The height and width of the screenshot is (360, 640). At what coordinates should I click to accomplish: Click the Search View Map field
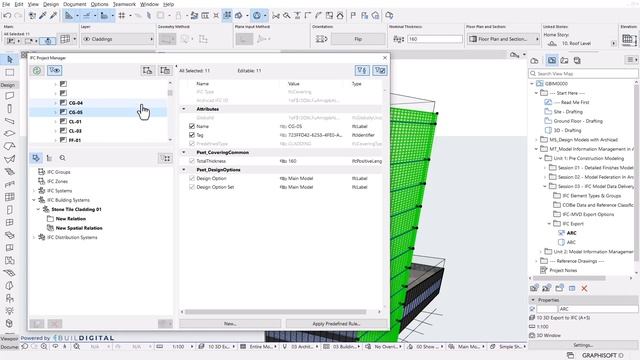[x=584, y=73]
